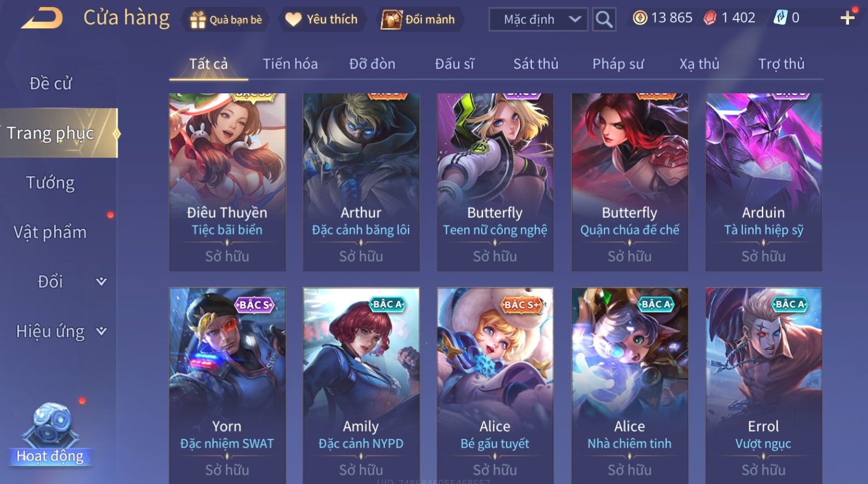Open the Vật phẩm sidebar category
This screenshot has width=868, height=484.
(x=50, y=232)
